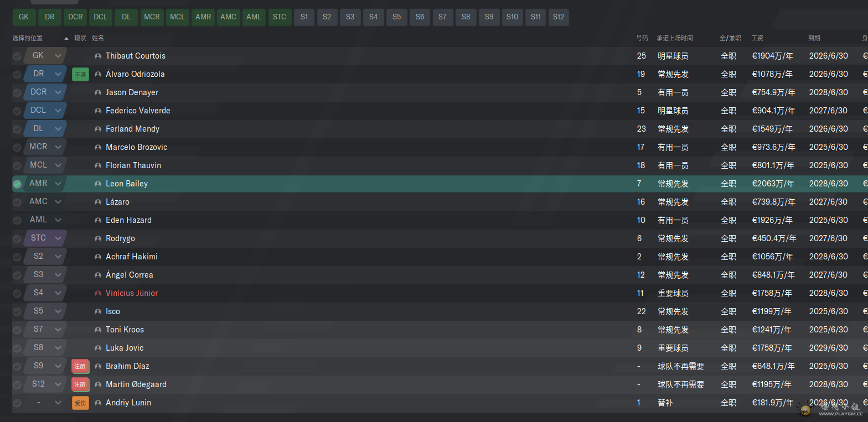
Task: Select the S12 substitute slot in top bar
Action: [558, 17]
